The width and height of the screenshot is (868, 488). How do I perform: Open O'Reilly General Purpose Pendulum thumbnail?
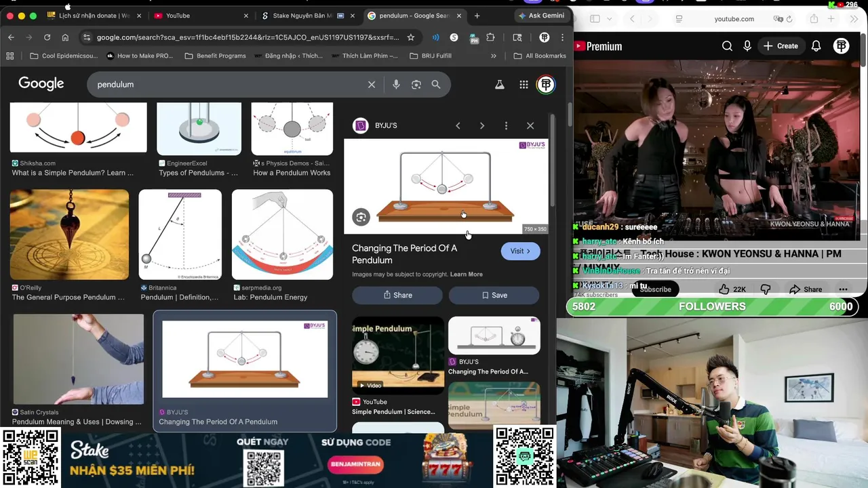coord(69,235)
